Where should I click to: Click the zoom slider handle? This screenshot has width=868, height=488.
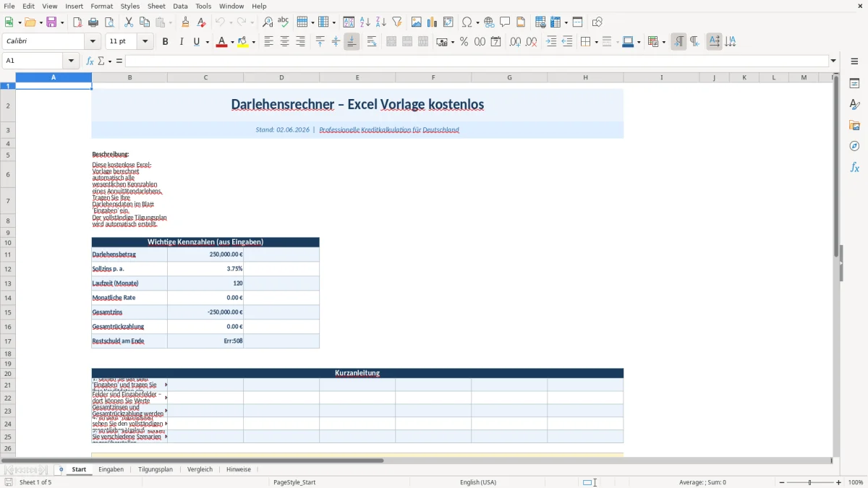(x=810, y=482)
